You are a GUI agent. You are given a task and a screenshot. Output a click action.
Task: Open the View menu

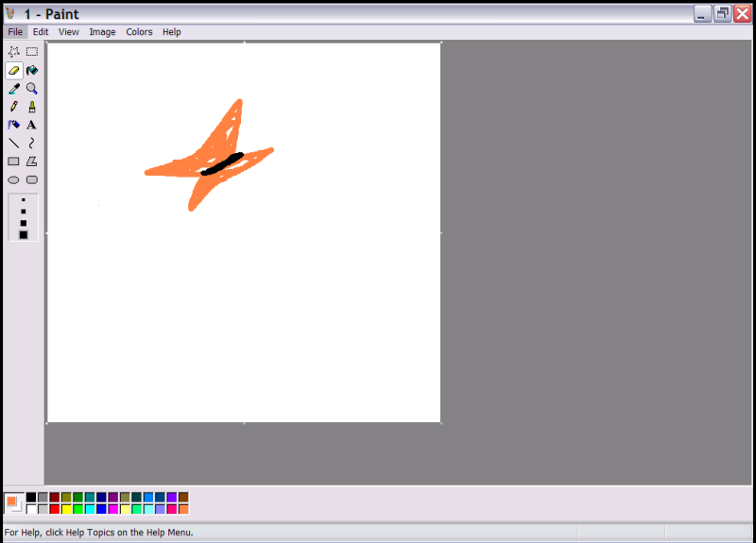68,32
